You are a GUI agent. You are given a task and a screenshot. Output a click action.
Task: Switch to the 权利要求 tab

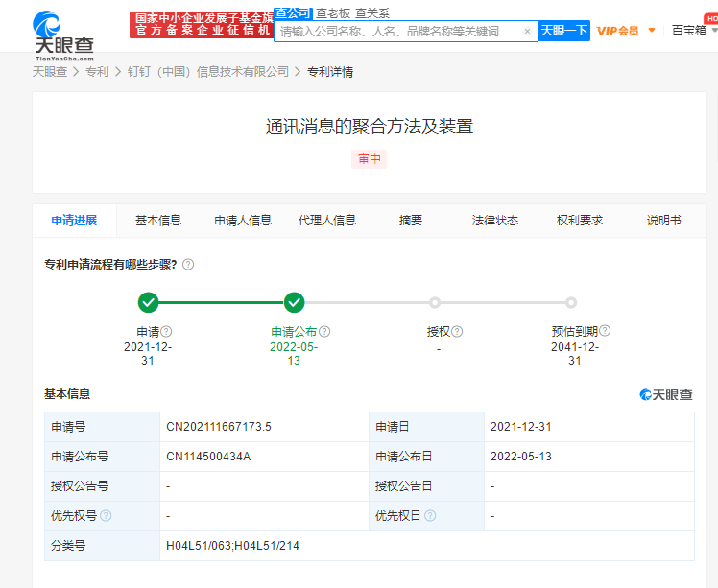tap(579, 221)
